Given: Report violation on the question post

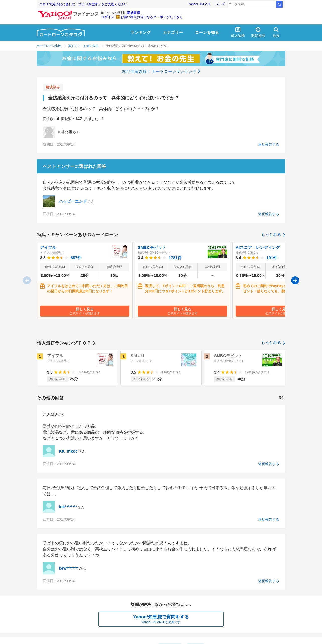Looking at the screenshot, I should click(x=268, y=145).
